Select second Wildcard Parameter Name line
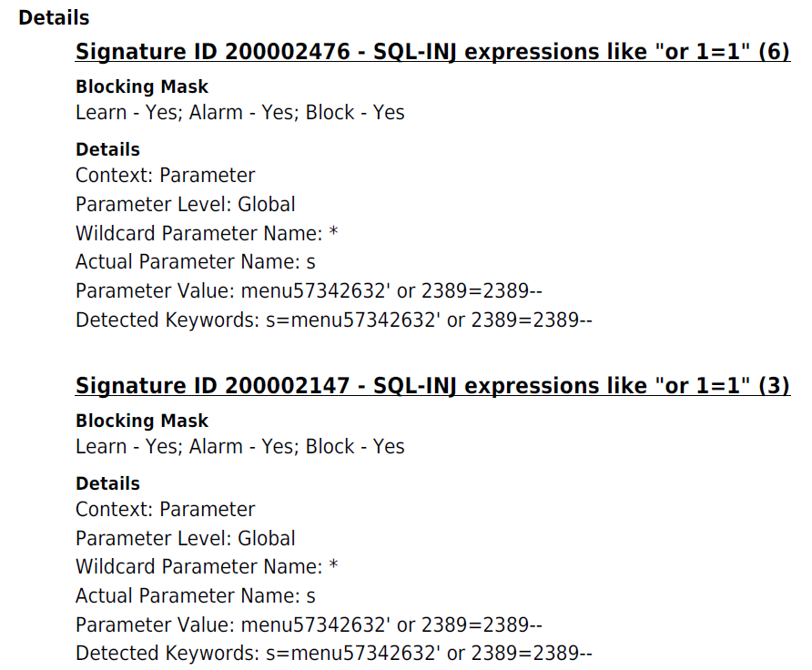This screenshot has width=812, height=670. click(207, 566)
